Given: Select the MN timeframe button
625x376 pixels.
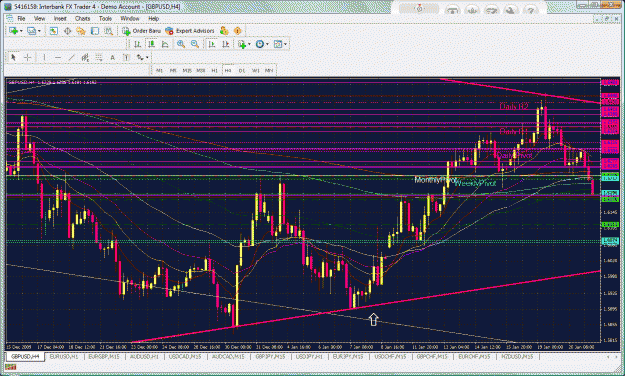Looking at the screenshot, I should [x=269, y=71].
